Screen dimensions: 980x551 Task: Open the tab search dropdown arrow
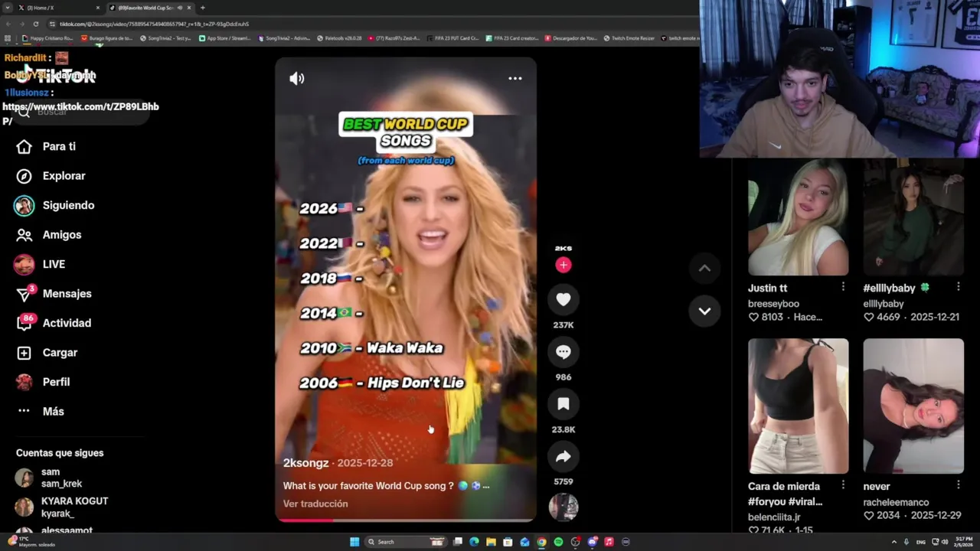[x=7, y=8]
